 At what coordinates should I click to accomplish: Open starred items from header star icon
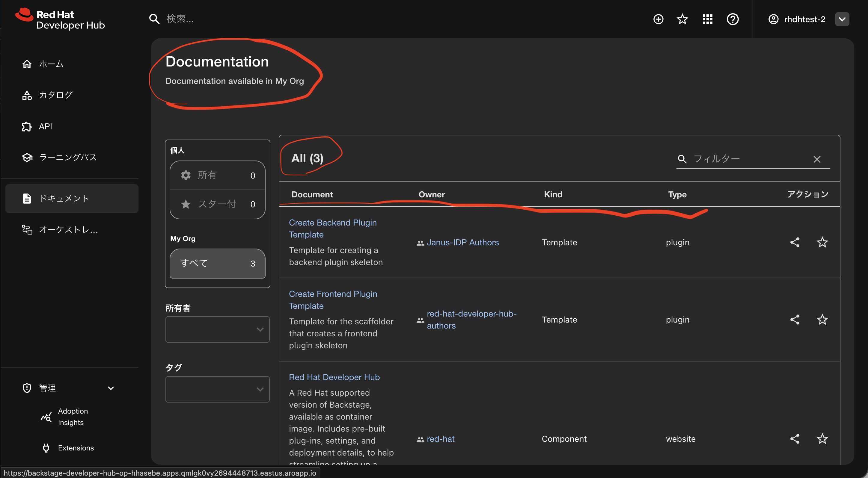click(682, 19)
